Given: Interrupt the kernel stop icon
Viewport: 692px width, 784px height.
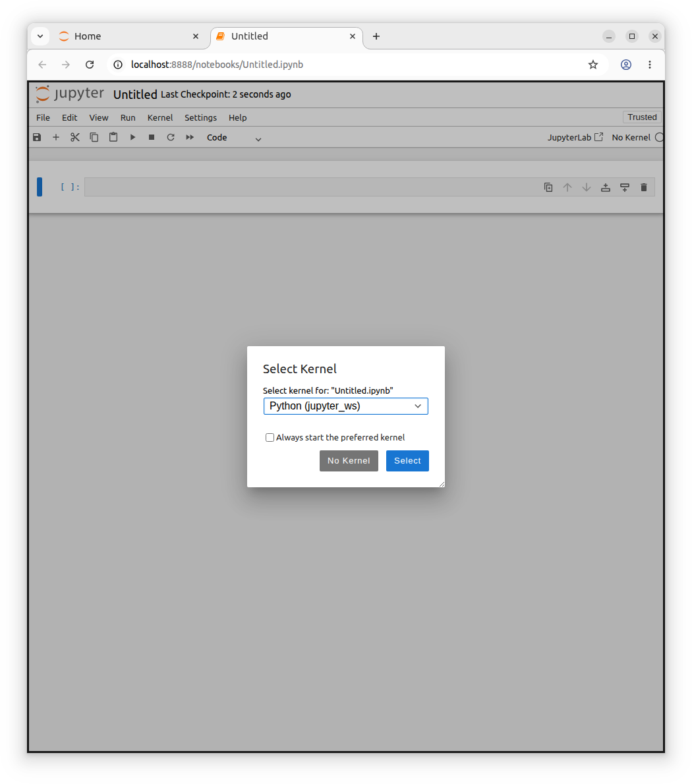Looking at the screenshot, I should click(x=152, y=137).
